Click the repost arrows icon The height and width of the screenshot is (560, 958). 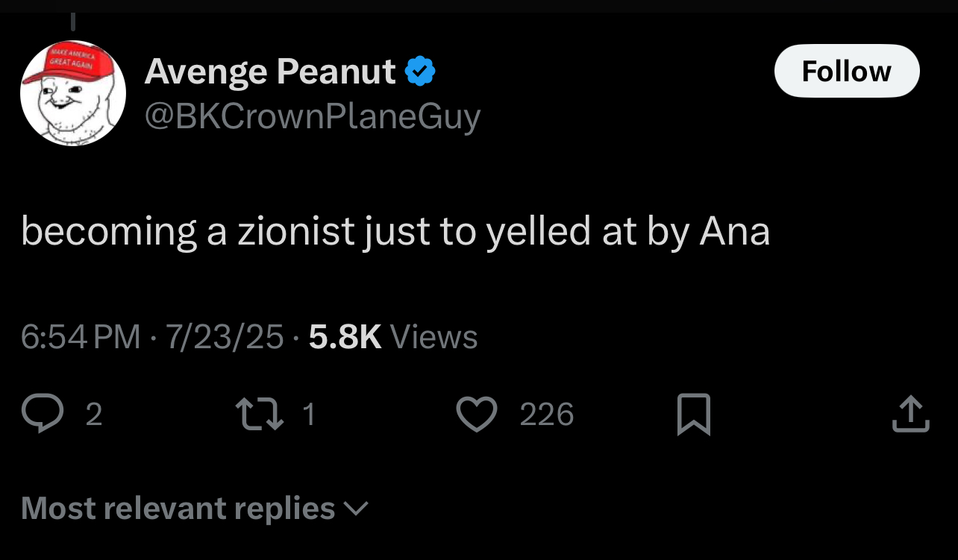point(259,414)
